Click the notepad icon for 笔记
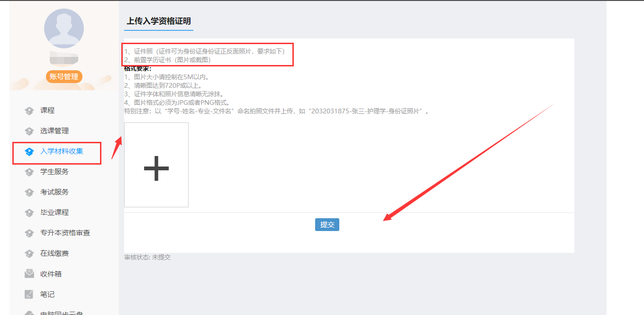 pos(29,295)
